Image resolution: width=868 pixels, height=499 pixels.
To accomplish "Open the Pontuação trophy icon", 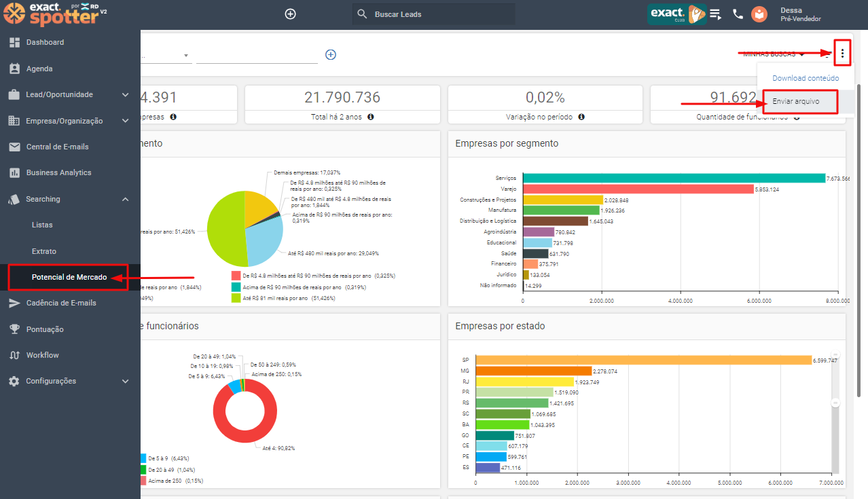I will coord(14,329).
